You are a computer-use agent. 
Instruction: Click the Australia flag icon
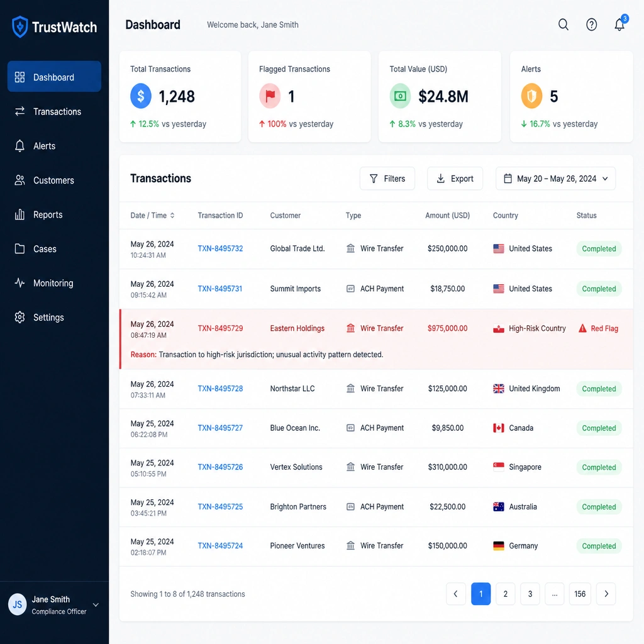coord(498,506)
